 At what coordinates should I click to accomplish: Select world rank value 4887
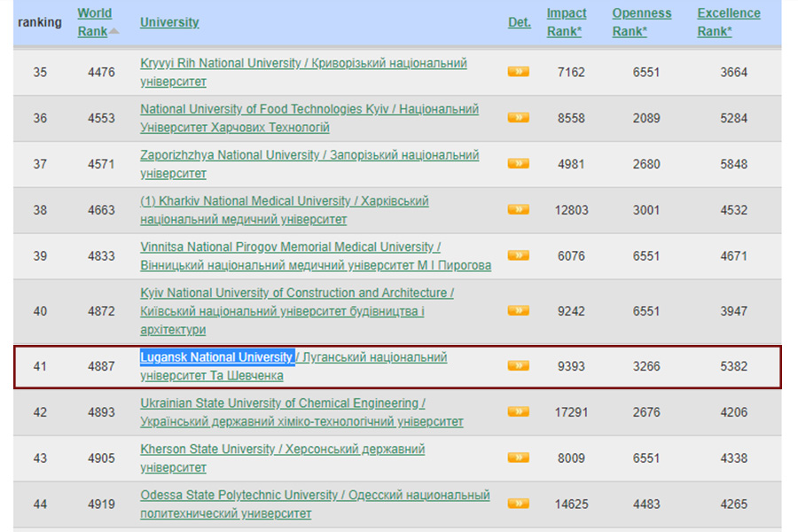[x=101, y=366]
